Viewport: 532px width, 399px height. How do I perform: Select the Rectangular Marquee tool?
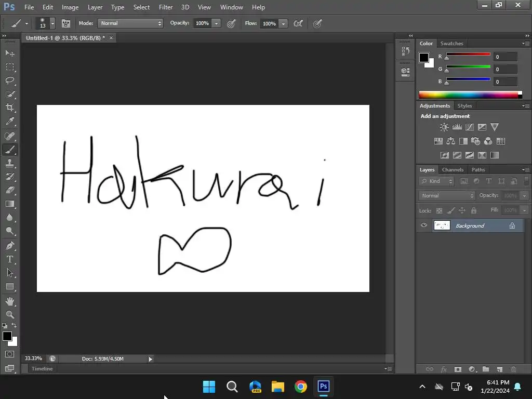tap(10, 67)
